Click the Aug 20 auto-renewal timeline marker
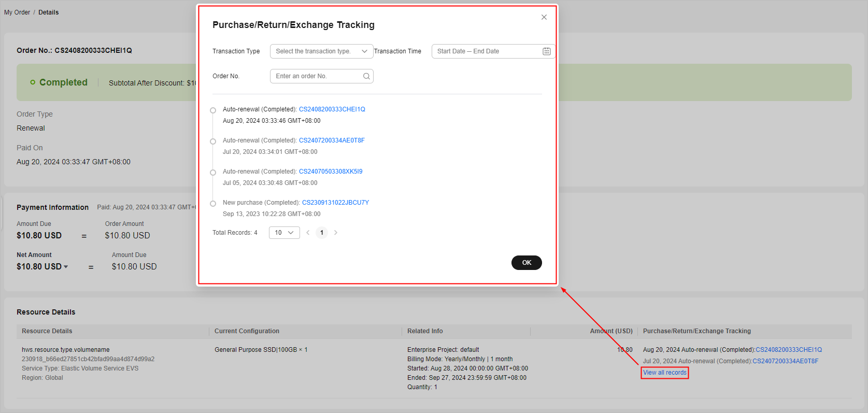Screen dimensions: 868x413 coord(213,110)
